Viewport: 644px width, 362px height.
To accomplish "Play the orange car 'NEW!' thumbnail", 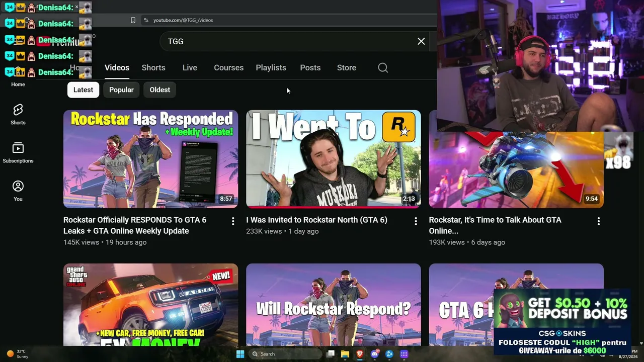I will [x=150, y=305].
